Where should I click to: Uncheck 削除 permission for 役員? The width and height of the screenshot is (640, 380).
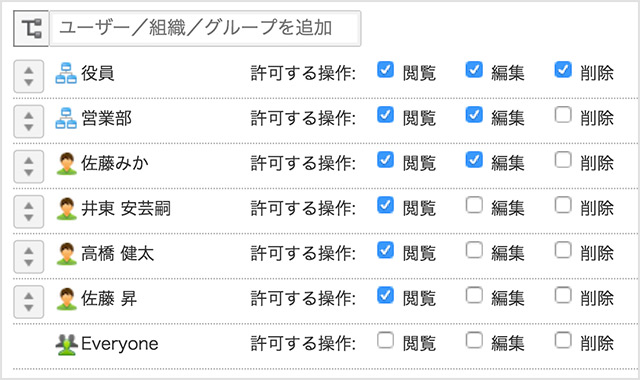tap(563, 69)
